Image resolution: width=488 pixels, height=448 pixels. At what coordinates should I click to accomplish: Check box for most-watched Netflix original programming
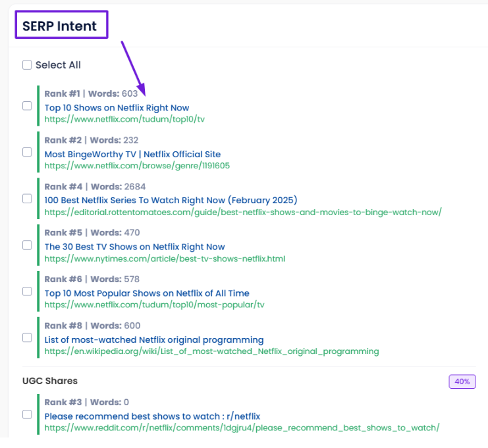click(x=27, y=337)
